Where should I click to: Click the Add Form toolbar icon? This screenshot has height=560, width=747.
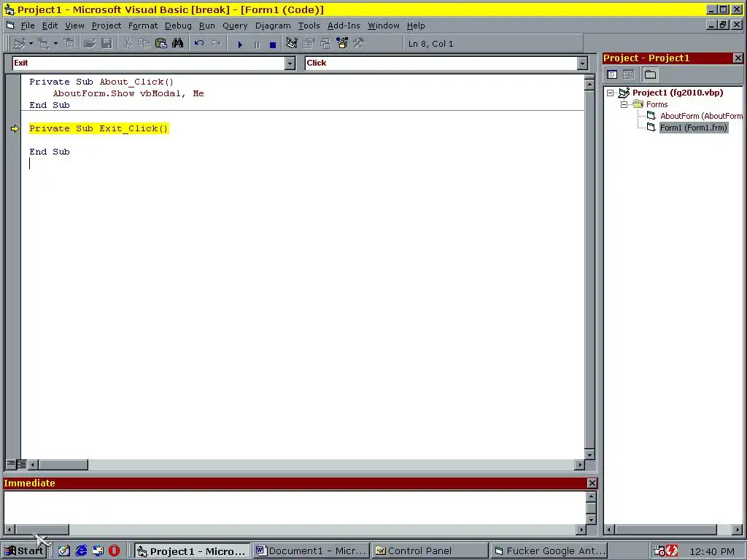coord(43,44)
